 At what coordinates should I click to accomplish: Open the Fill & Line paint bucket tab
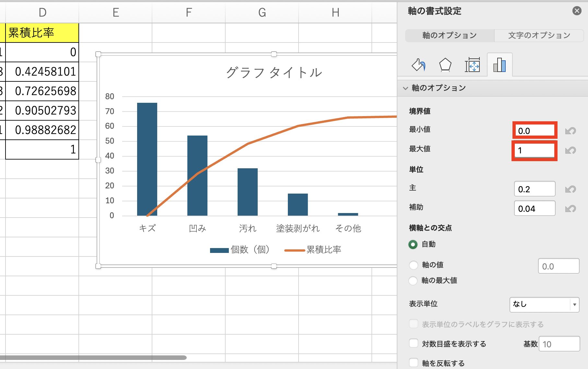coord(418,65)
